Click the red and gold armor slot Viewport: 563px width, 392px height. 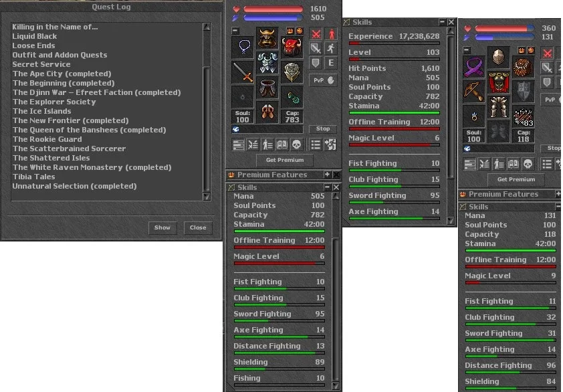point(498,82)
